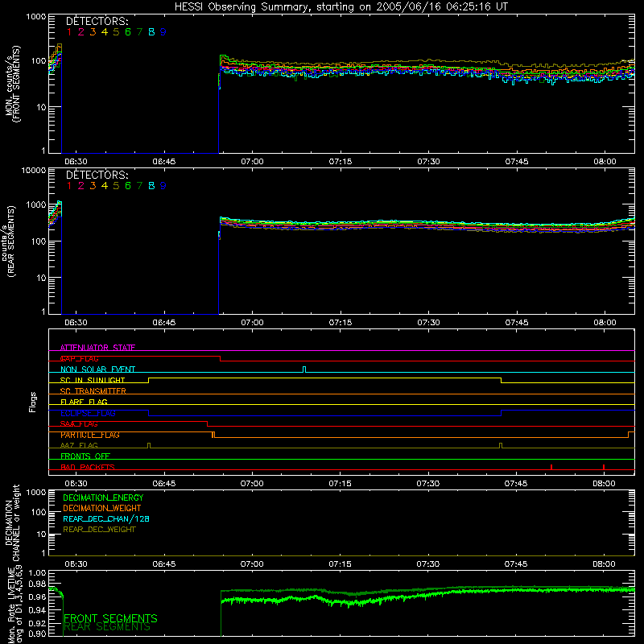The width and height of the screenshot is (644, 644).
Task: Click the REAR SEGMENTS livetime legend label
Action: (x=107, y=627)
